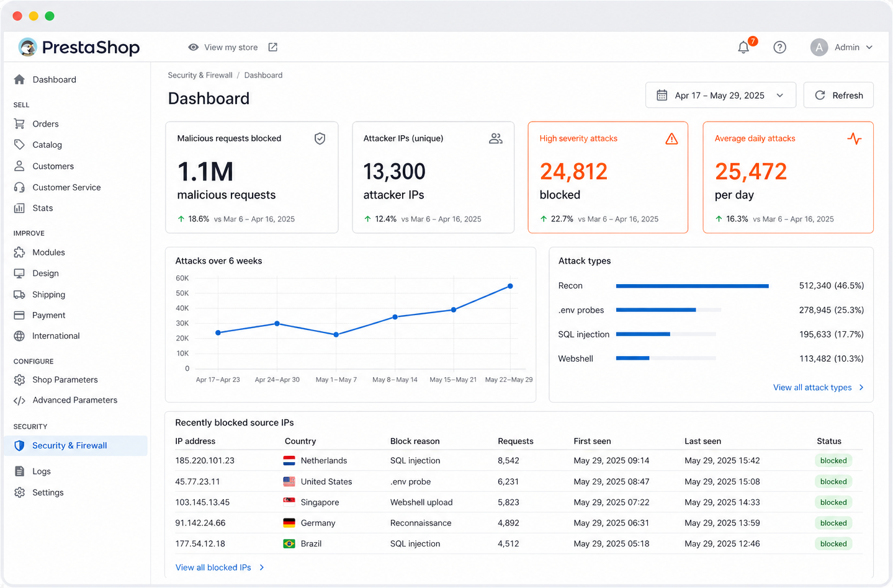Click the chevron next to View all blocked IPs

coord(261,567)
